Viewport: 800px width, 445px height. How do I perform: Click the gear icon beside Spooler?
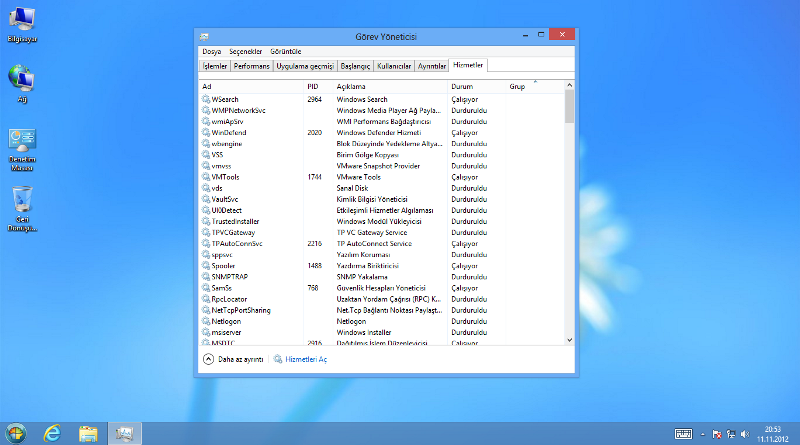coord(206,265)
